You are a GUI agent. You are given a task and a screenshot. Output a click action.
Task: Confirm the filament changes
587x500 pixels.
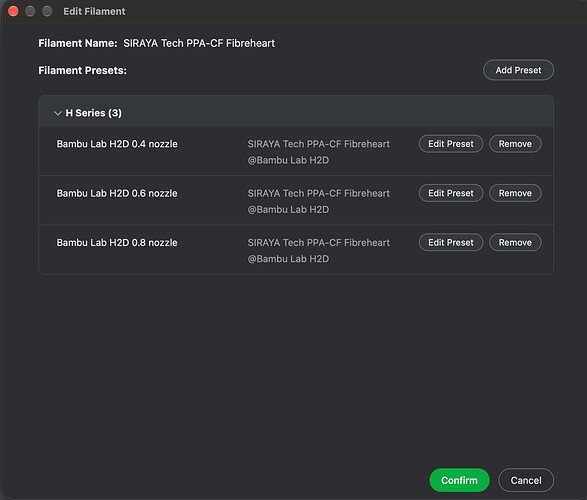tap(459, 480)
